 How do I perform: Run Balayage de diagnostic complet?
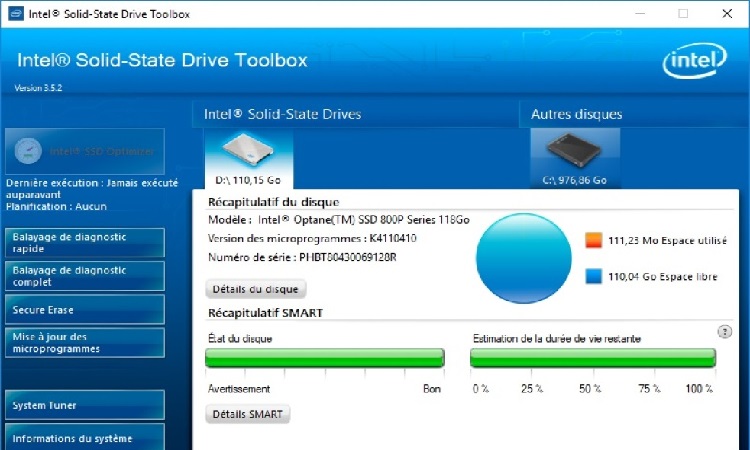click(85, 276)
